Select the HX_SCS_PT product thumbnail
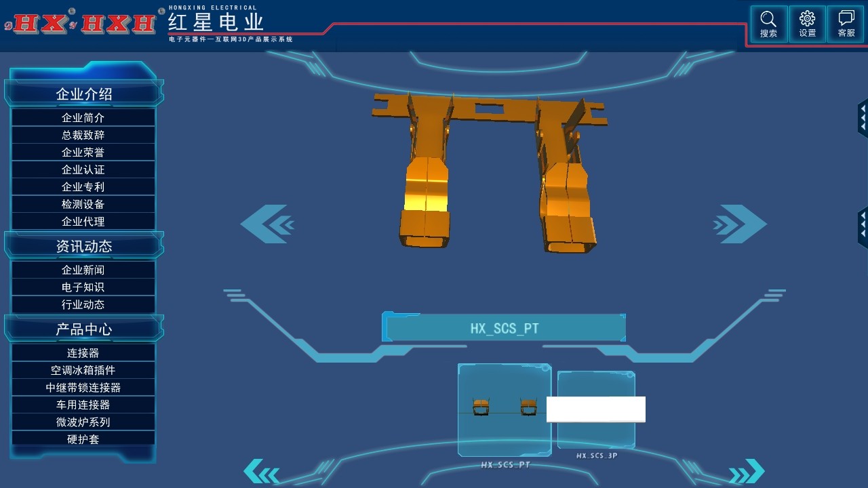Screen dimensions: 868x488 [504, 410]
